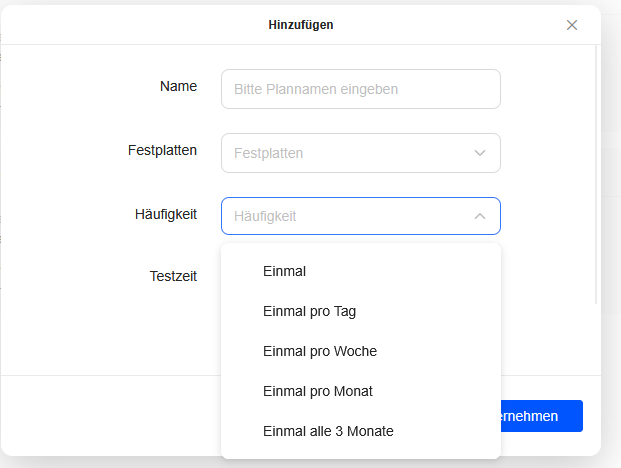The width and height of the screenshot is (621, 468).
Task: Click the "Testzeit" label text
Action: point(172,275)
